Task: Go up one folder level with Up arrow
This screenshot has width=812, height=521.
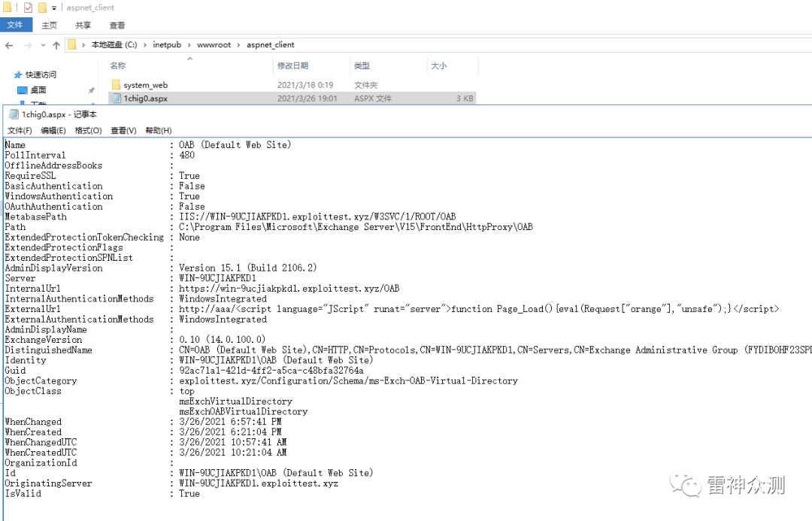Action: click(x=56, y=45)
